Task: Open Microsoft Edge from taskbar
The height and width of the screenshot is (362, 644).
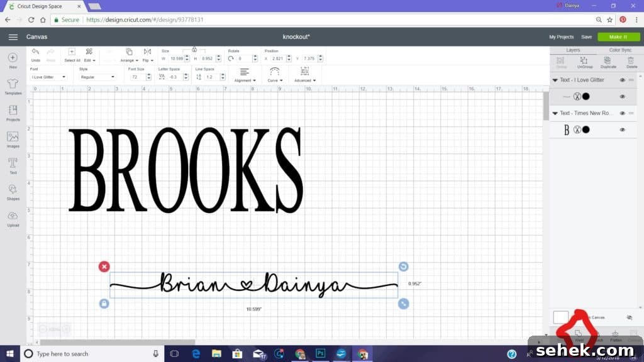Action: click(x=196, y=354)
